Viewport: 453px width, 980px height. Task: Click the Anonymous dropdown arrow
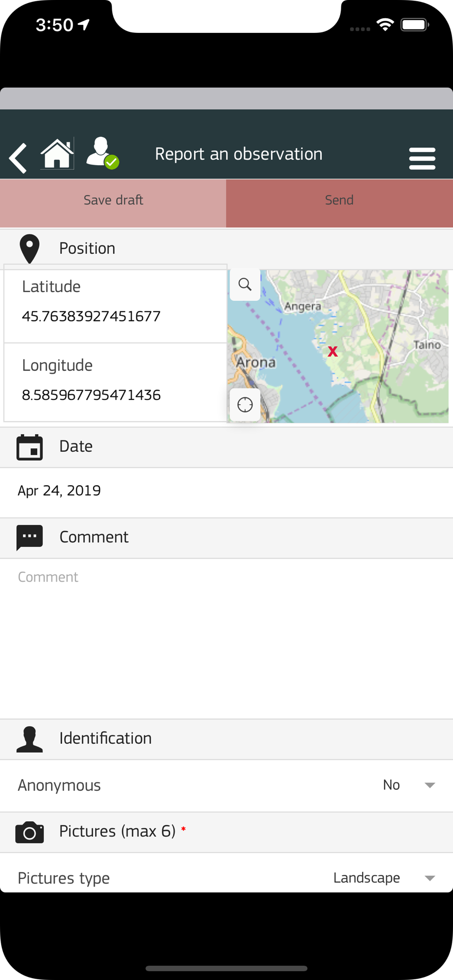430,785
